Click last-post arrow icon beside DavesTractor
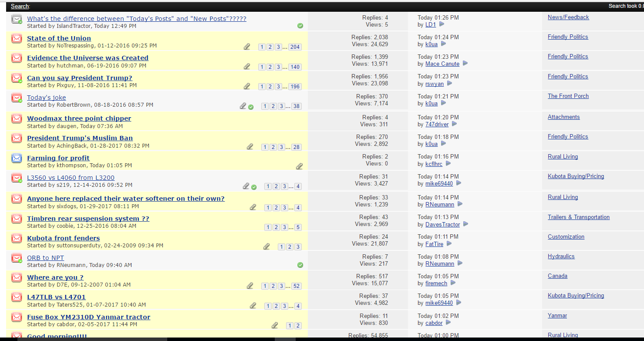This screenshot has width=644, height=341. [x=465, y=224]
